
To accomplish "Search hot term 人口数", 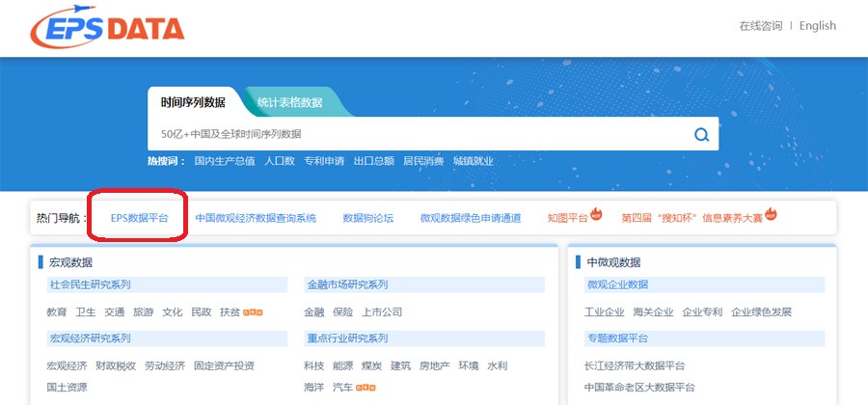I will click(280, 162).
